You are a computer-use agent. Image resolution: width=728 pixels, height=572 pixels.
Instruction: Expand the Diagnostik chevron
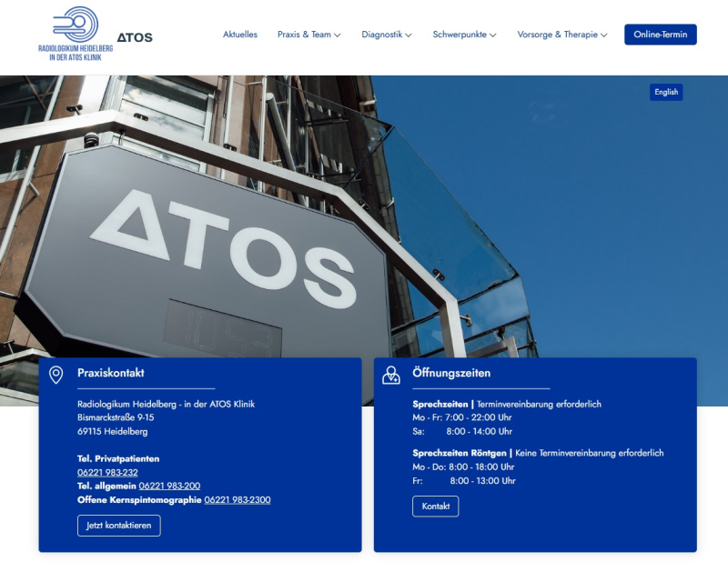(409, 35)
